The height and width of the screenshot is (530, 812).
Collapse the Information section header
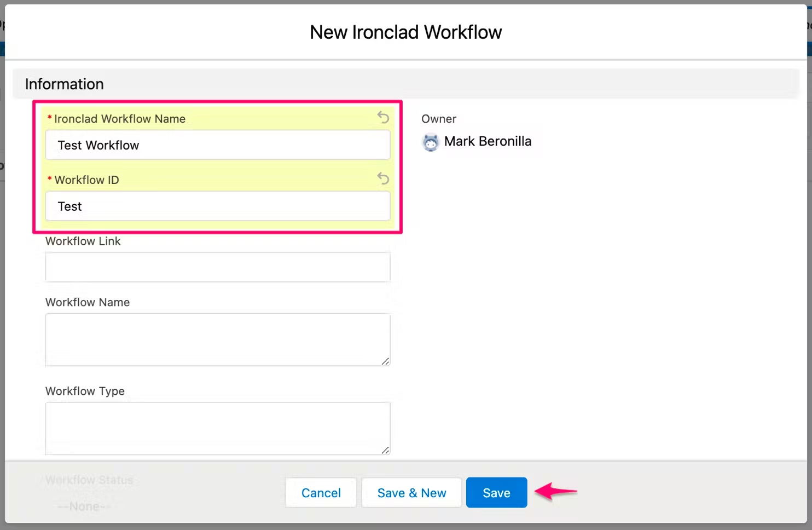65,84
